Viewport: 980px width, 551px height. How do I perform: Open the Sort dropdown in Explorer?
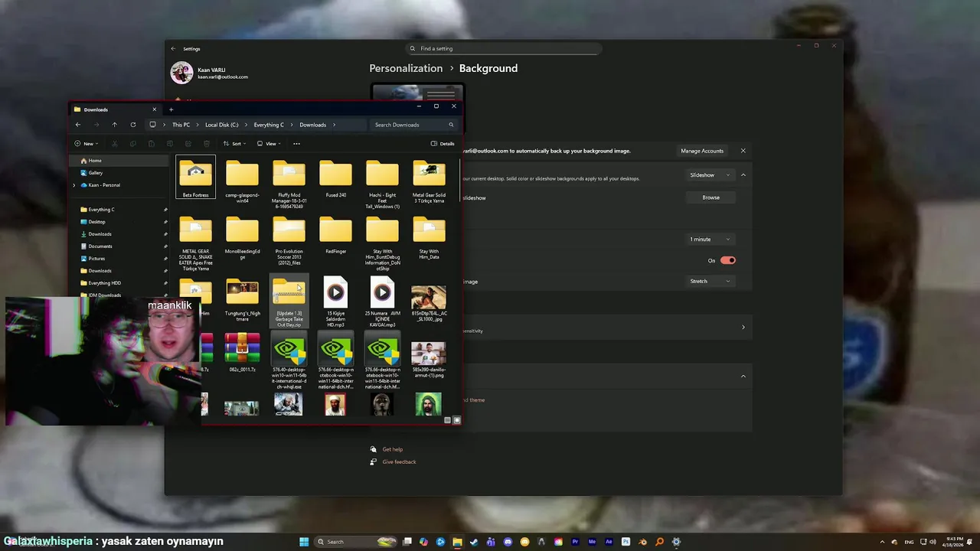tap(234, 143)
